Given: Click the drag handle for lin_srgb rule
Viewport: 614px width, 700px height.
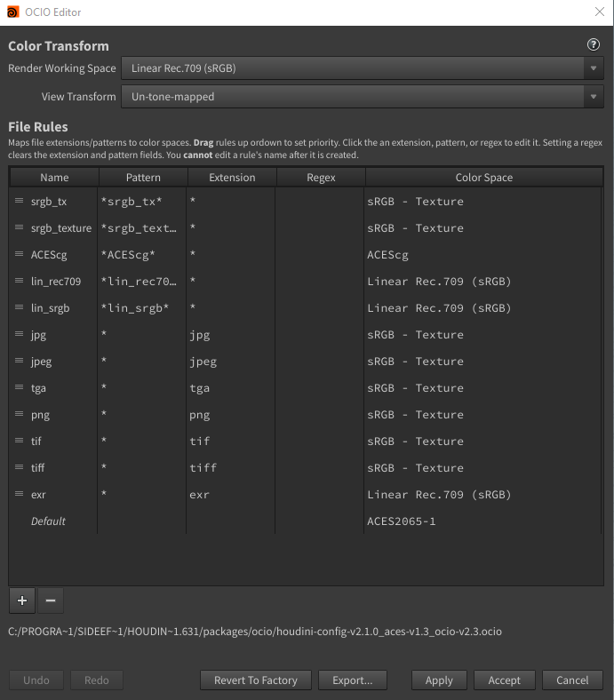Looking at the screenshot, I should tap(20, 307).
